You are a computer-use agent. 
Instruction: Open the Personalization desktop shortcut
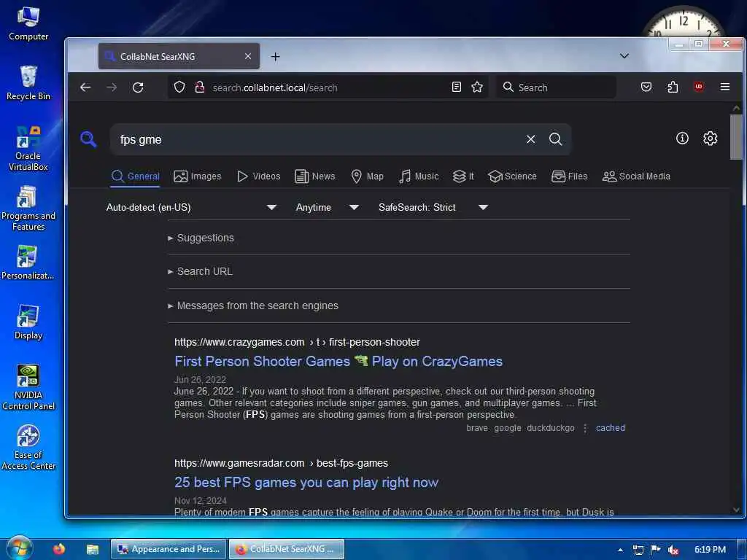click(x=28, y=262)
